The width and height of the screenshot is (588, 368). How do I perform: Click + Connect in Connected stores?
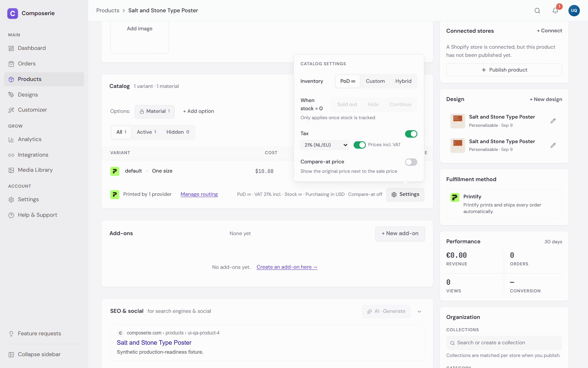coord(549,31)
